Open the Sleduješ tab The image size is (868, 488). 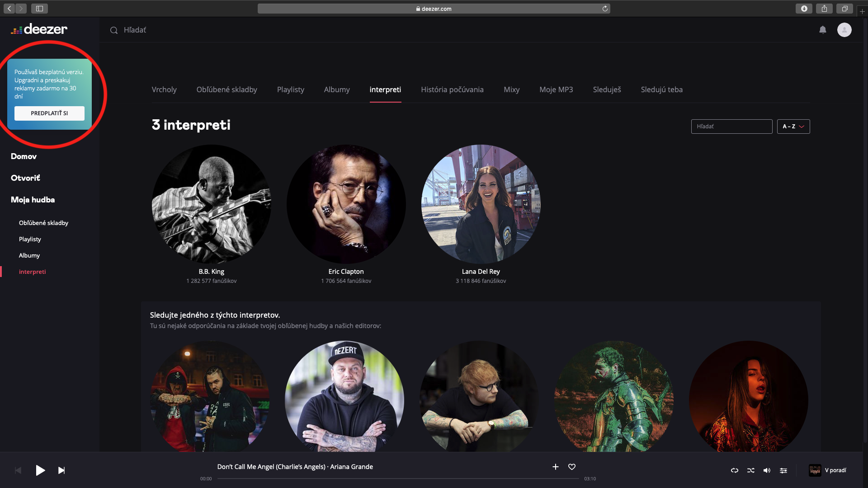pyautogui.click(x=607, y=89)
